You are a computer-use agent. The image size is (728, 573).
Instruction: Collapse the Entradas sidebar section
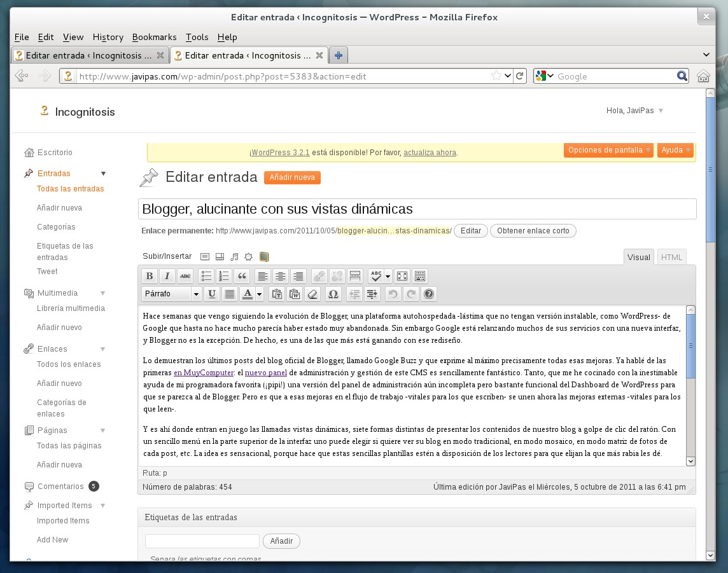[x=104, y=174]
